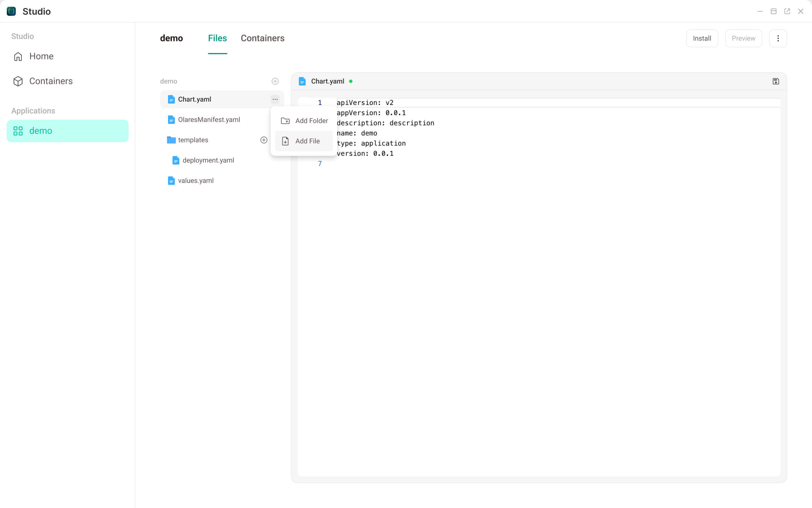
Task: Click the plus icon next to demo root
Action: click(x=276, y=81)
